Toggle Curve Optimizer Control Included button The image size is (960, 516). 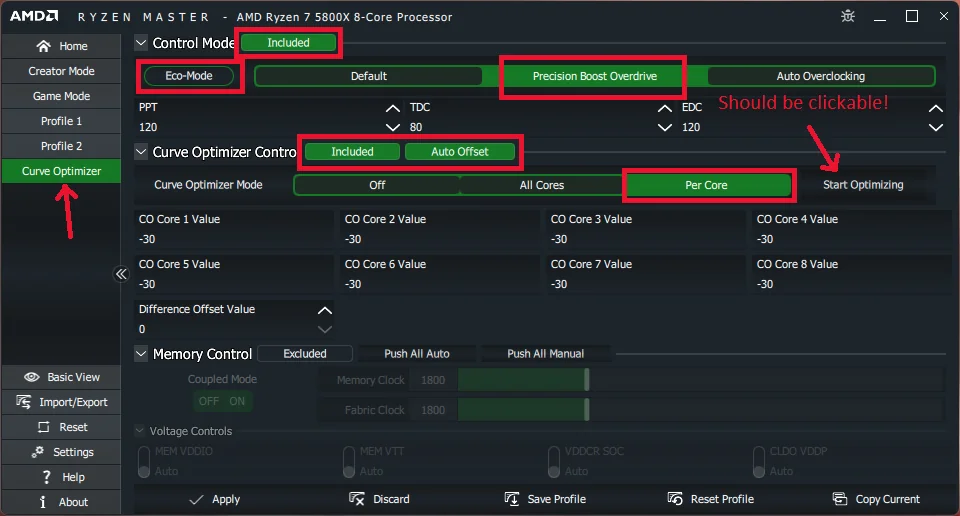point(352,152)
